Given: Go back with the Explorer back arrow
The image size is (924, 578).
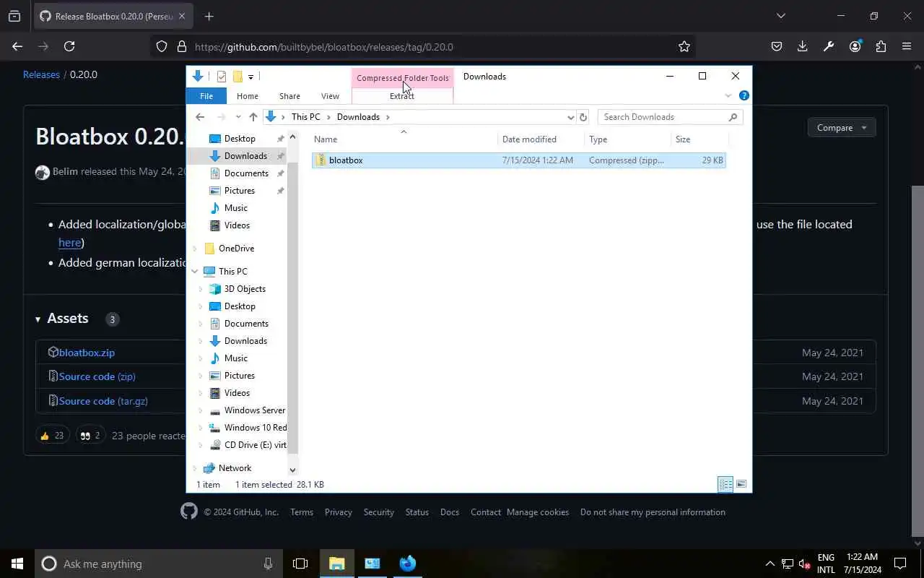Looking at the screenshot, I should click(x=200, y=117).
